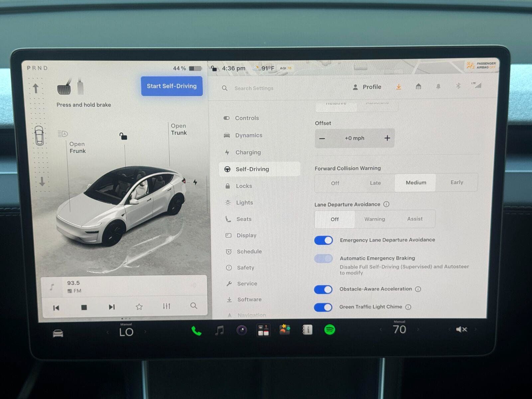This screenshot has height=399, width=532.
Task: Tap the auto headlights icon
Action: coord(63,134)
